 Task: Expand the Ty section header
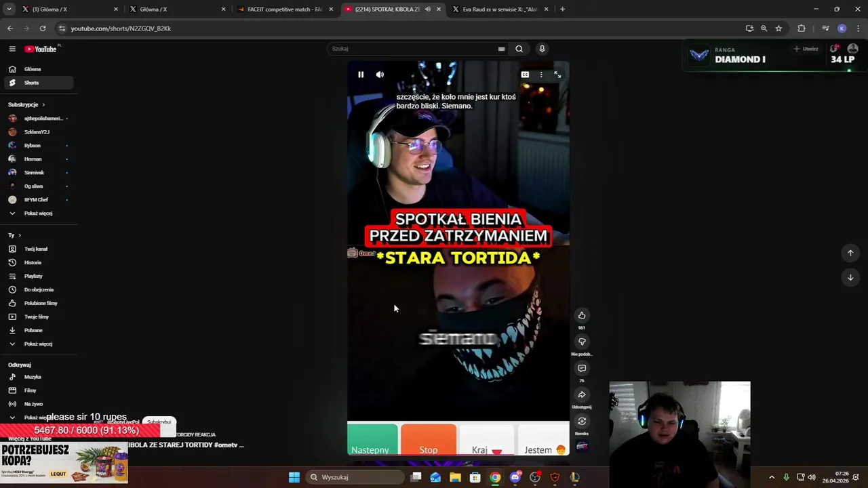pos(14,235)
